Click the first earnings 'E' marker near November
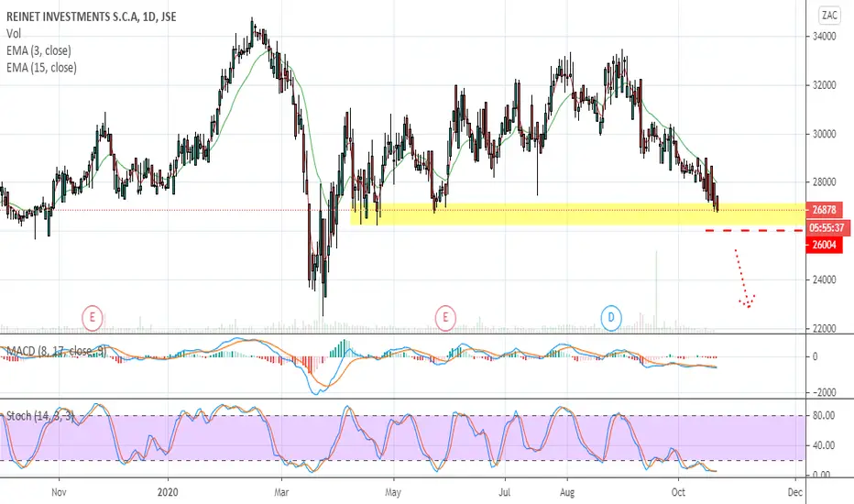This screenshot has height=504, width=854. click(93, 317)
